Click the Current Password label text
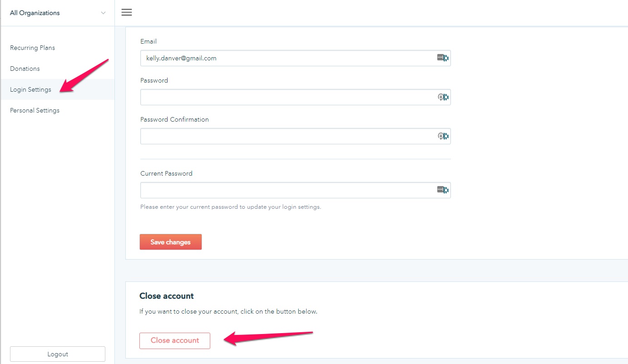Screen dimensions: 628x364 pyautogui.click(x=166, y=173)
